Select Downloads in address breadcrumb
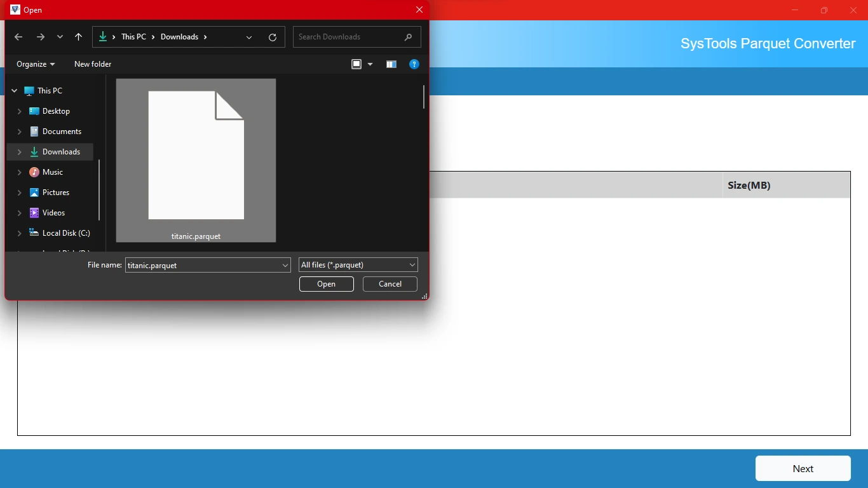 pyautogui.click(x=179, y=37)
